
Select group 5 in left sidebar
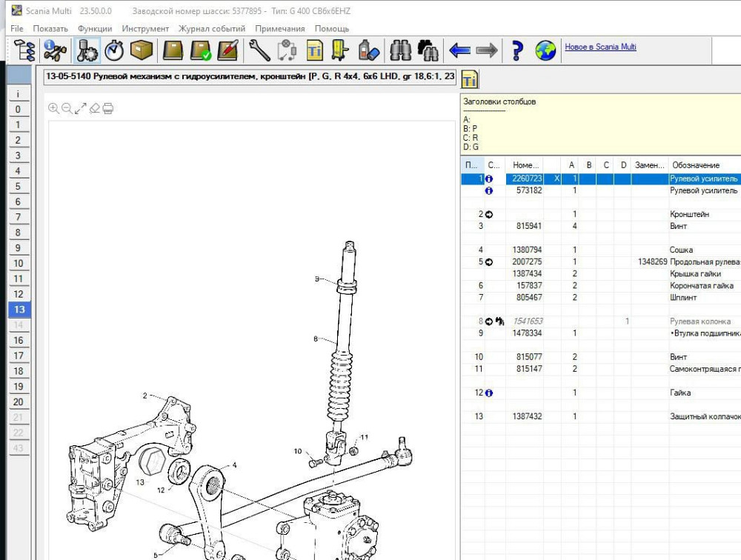19,186
